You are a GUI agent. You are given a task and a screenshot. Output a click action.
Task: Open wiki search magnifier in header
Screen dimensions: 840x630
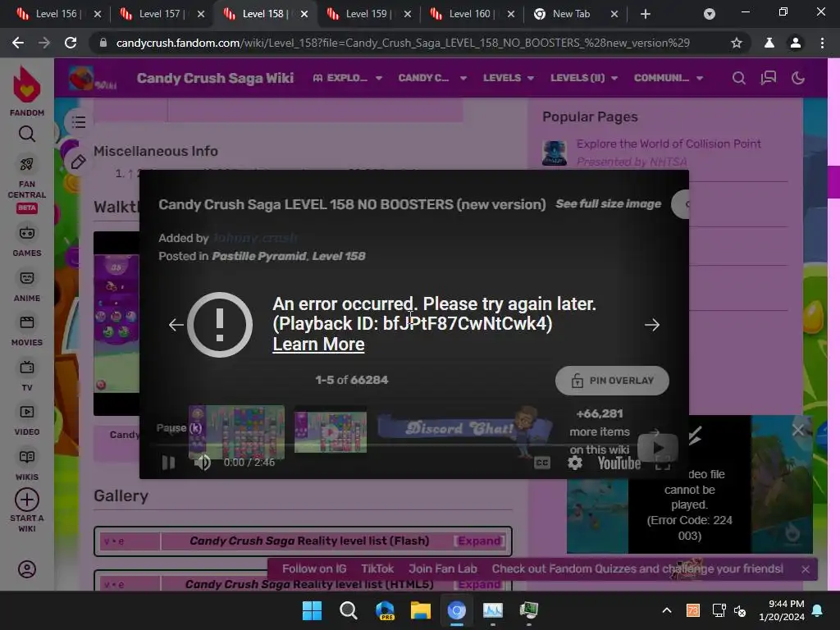[x=739, y=78]
